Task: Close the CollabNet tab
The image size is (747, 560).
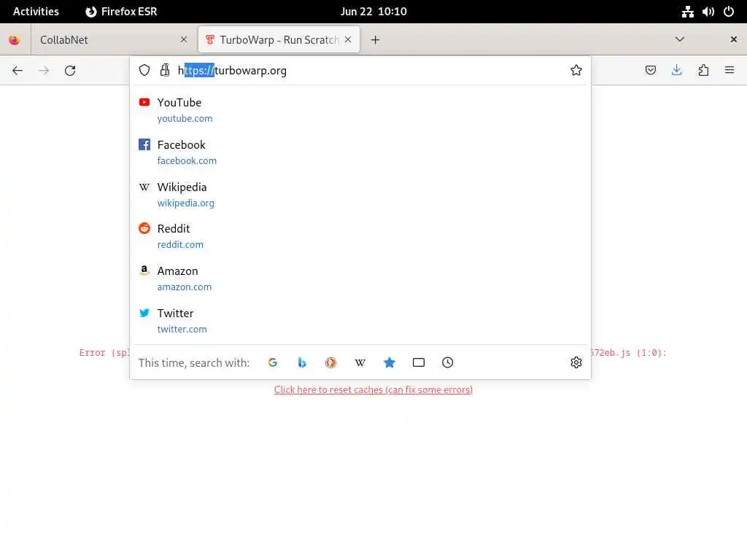Action: 184,40
